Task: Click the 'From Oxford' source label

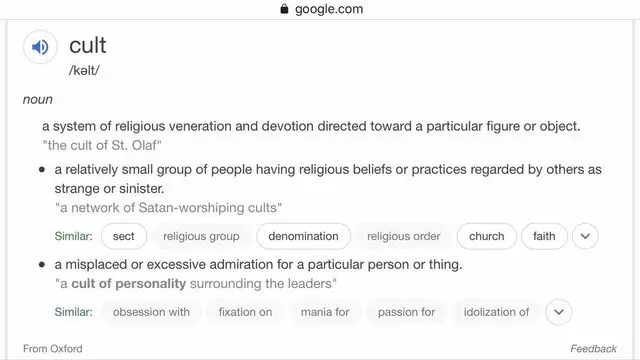Action: tap(53, 349)
